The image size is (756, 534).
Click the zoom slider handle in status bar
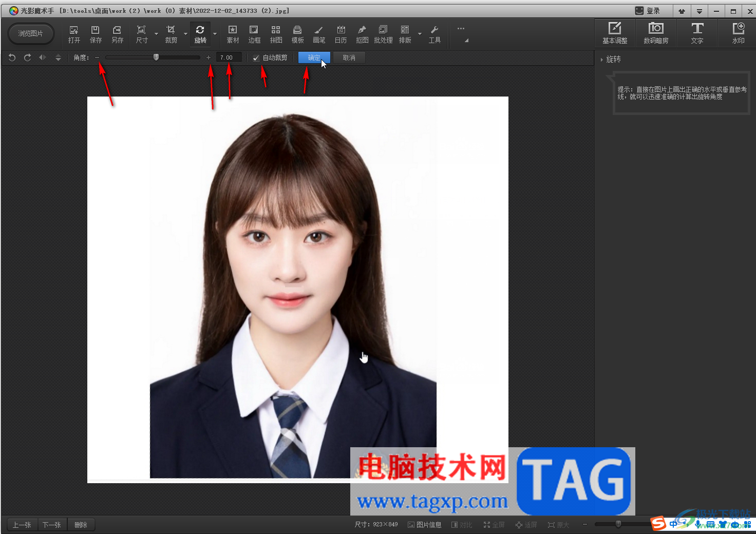pyautogui.click(x=618, y=524)
